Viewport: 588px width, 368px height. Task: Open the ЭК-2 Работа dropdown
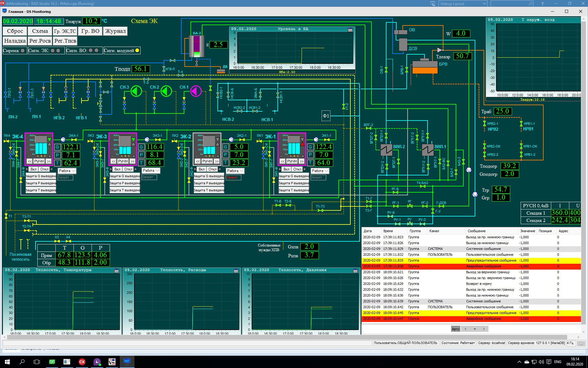(x=242, y=171)
